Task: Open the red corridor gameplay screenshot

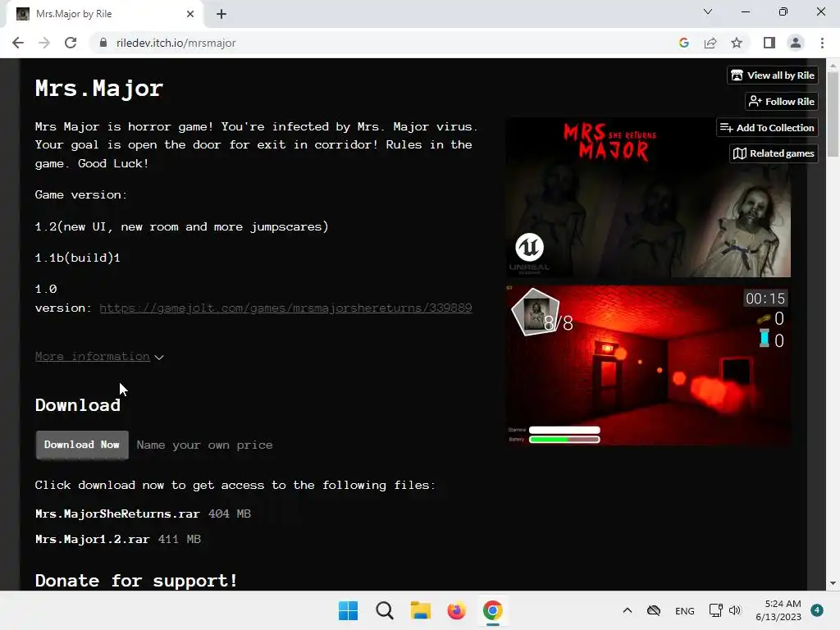Action: (x=648, y=365)
